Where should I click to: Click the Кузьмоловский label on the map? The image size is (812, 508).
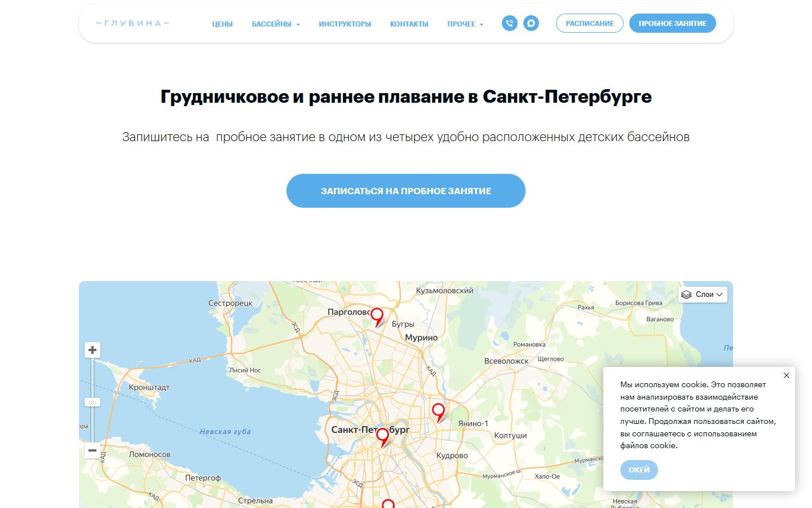(444, 291)
